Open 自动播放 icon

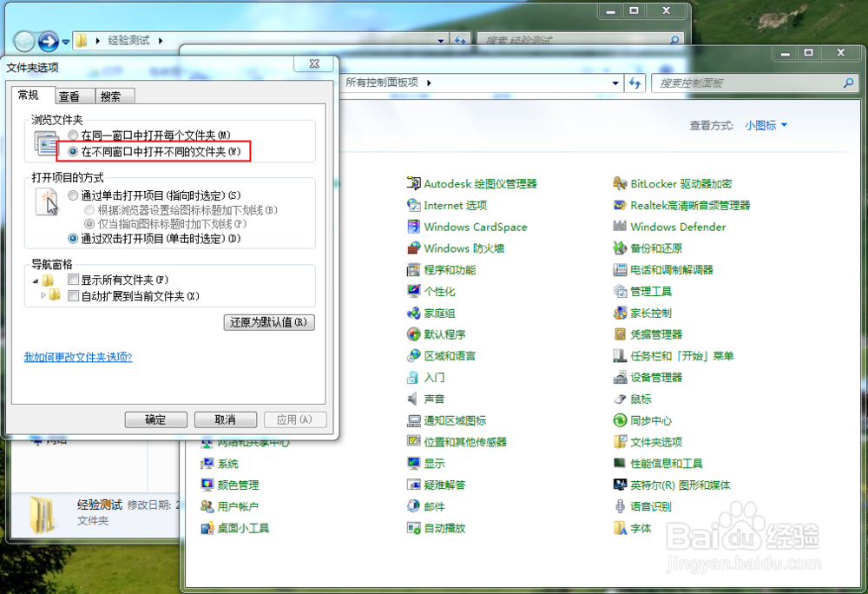[413, 528]
